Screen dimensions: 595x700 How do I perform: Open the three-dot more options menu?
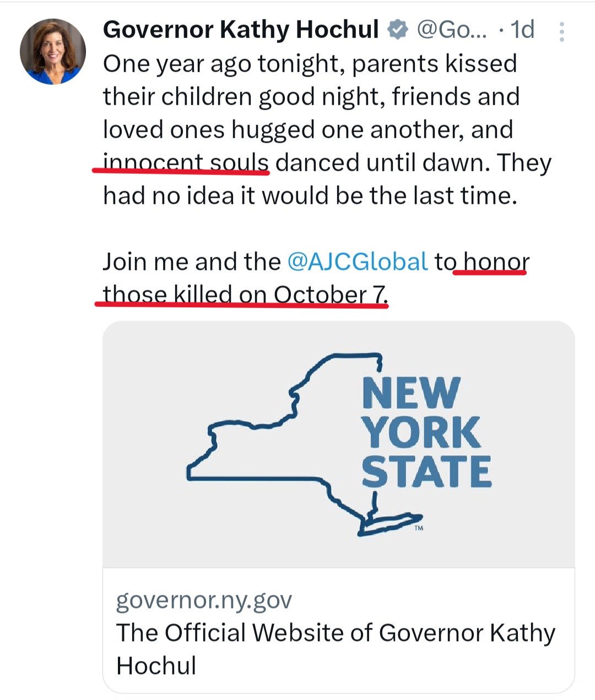coord(561,32)
